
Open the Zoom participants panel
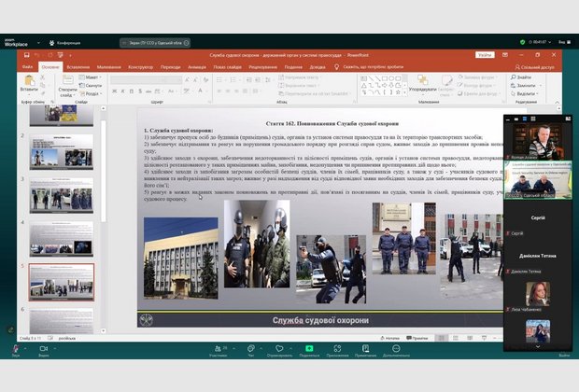pos(219,348)
